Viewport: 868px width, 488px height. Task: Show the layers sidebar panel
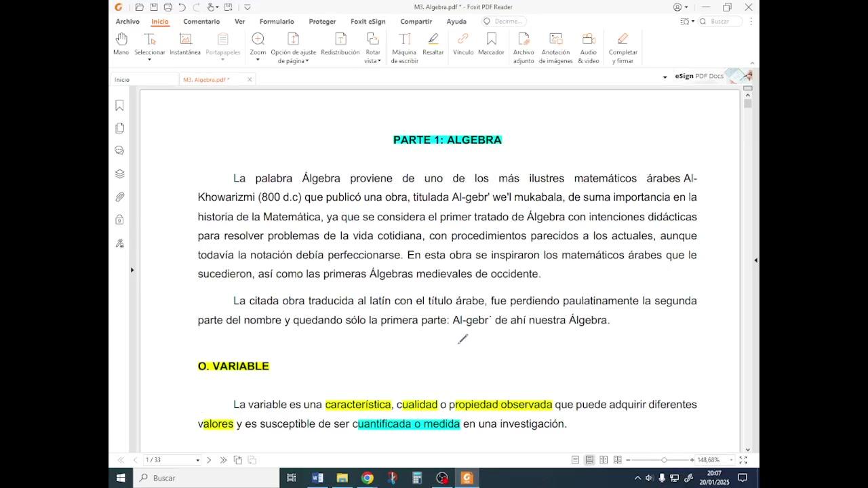[x=119, y=174]
